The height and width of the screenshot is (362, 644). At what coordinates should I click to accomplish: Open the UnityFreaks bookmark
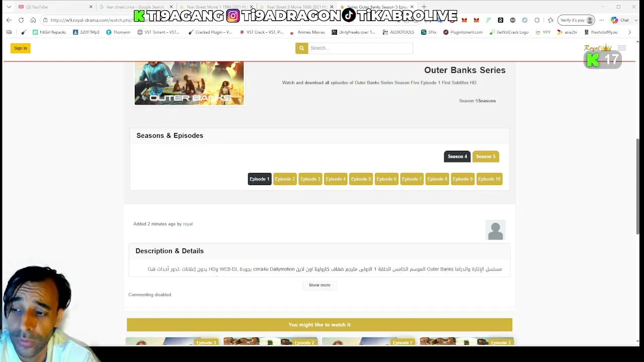point(353,32)
